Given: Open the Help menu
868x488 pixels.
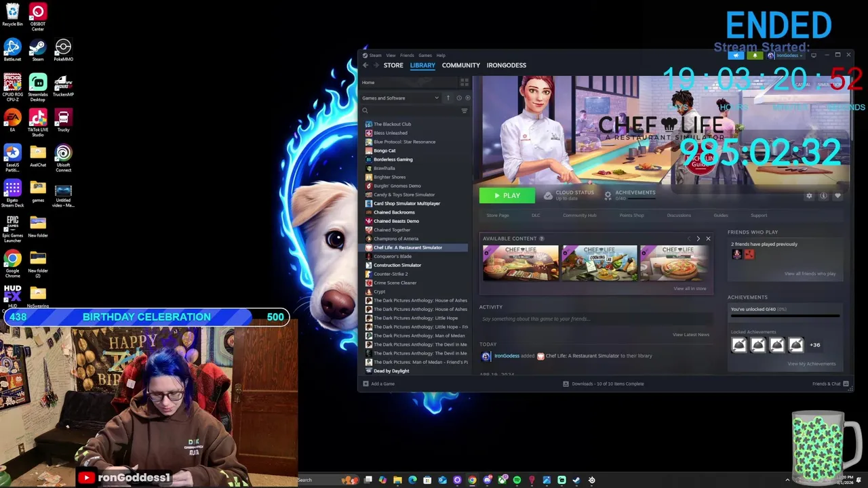Looking at the screenshot, I should click(441, 56).
